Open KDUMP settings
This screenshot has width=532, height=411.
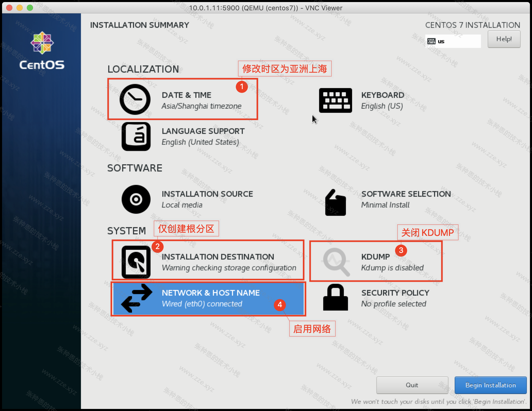pos(375,257)
